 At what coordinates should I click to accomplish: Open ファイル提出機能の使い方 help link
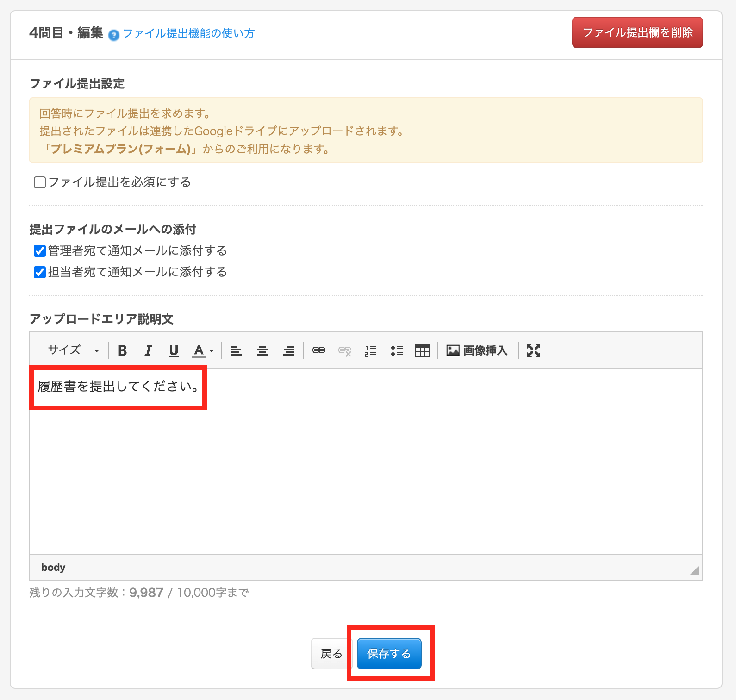tap(188, 33)
